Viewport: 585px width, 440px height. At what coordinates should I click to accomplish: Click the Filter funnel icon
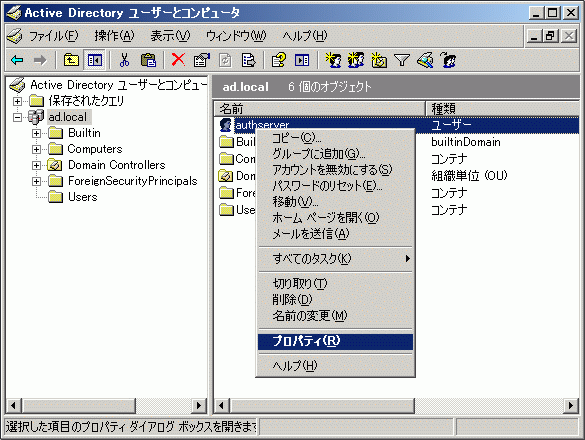coord(402,60)
